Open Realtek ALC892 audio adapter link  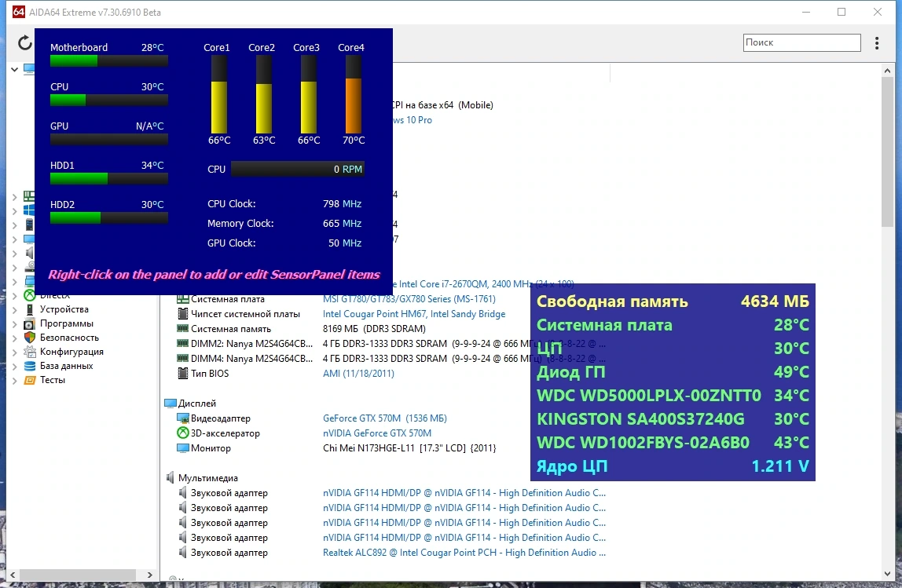(464, 553)
